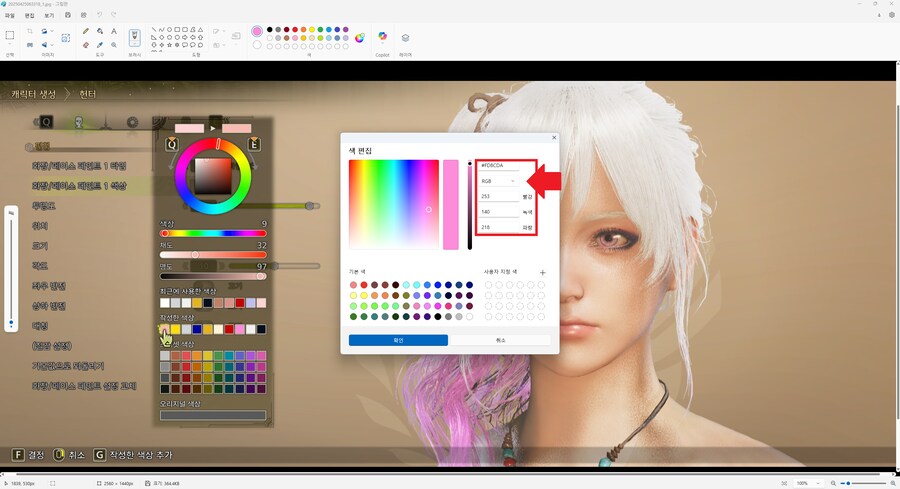Open the RGB color mode dropdown
Screen dimensions: 900x489
[498, 181]
